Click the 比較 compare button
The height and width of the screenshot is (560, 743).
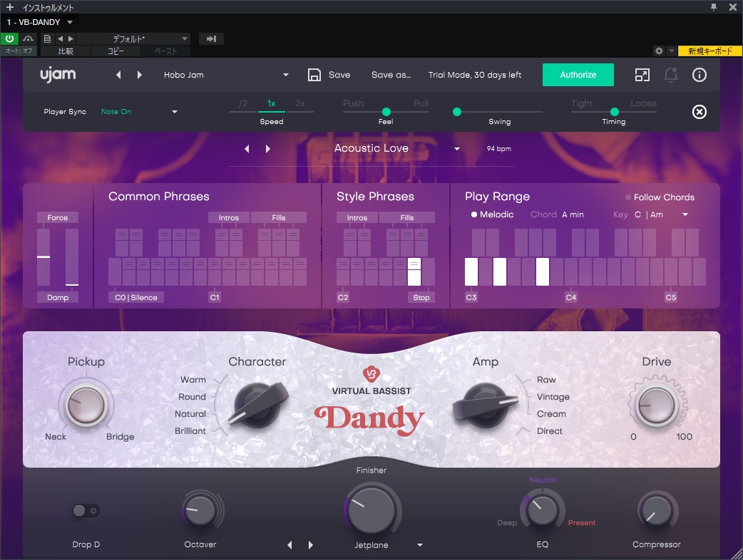66,51
